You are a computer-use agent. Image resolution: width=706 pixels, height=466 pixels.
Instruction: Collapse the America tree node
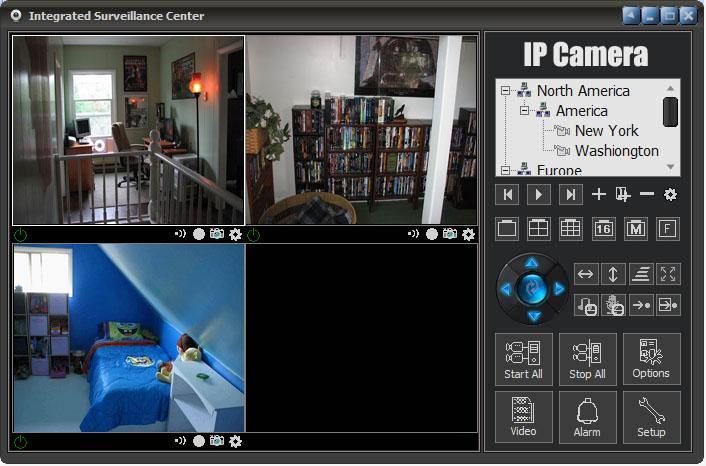tap(524, 111)
